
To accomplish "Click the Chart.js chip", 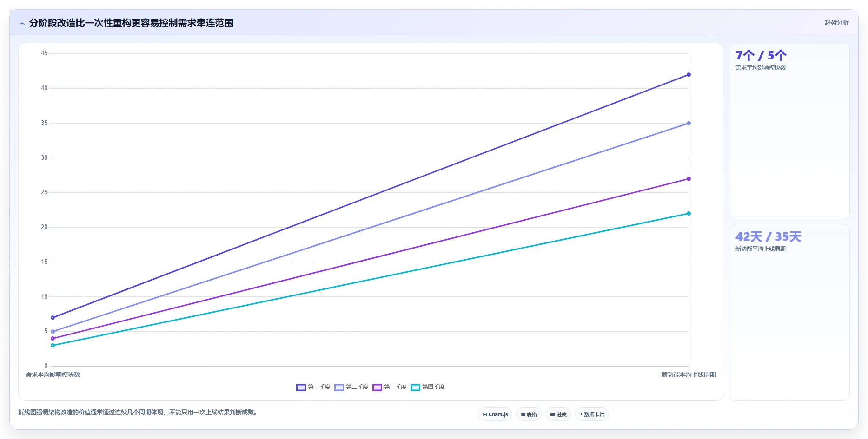I will [x=495, y=414].
